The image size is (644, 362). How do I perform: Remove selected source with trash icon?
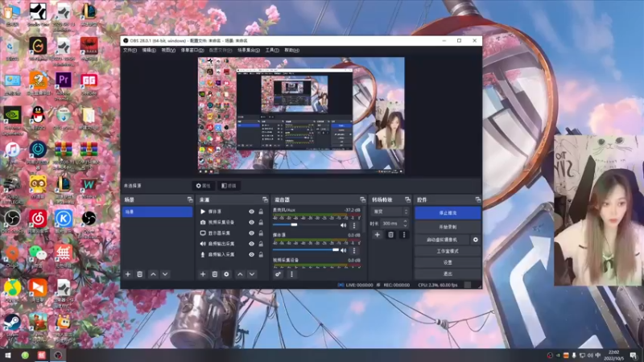[214, 274]
